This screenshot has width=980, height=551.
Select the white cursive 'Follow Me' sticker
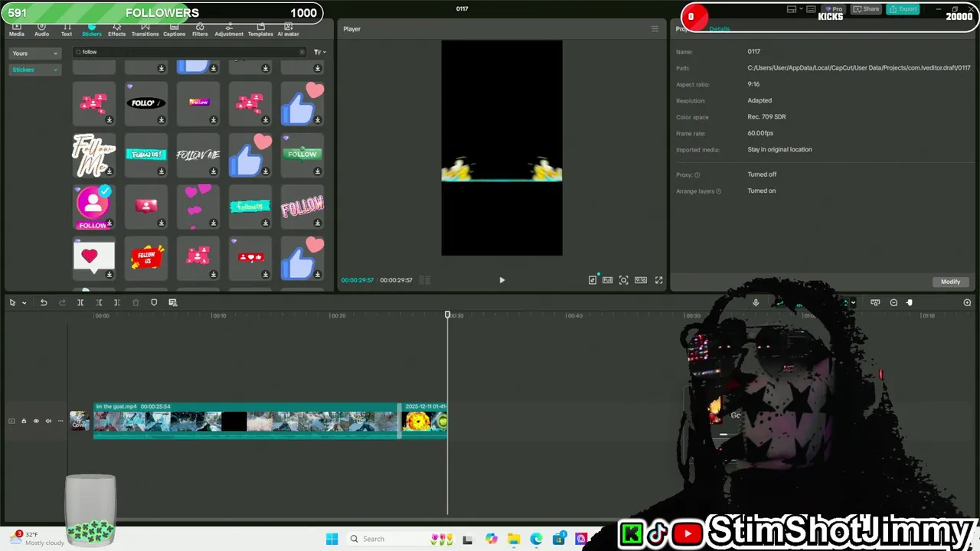click(93, 155)
